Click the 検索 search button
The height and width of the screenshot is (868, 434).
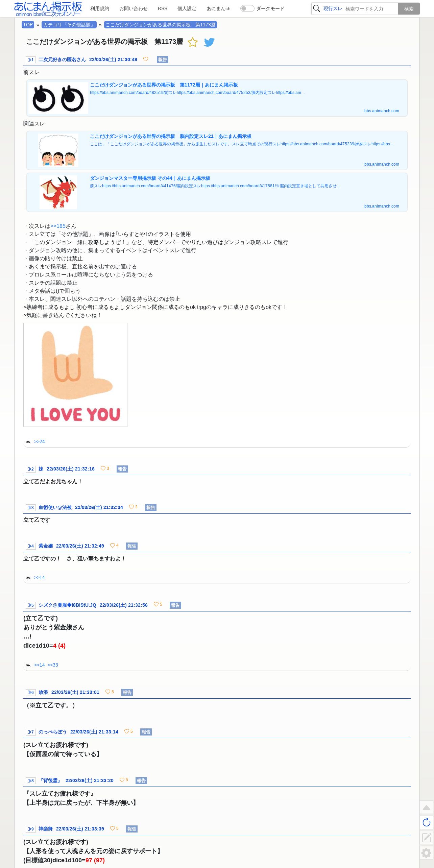click(x=409, y=9)
